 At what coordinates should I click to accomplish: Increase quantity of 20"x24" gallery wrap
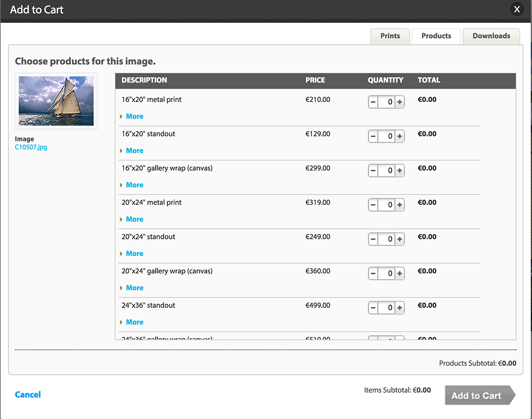[x=400, y=273]
